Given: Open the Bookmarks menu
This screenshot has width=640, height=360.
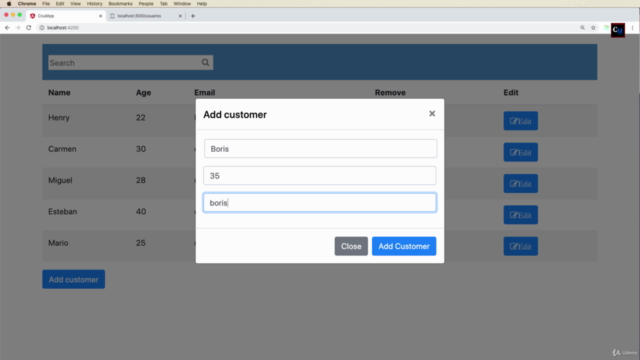Looking at the screenshot, I should coord(120,4).
